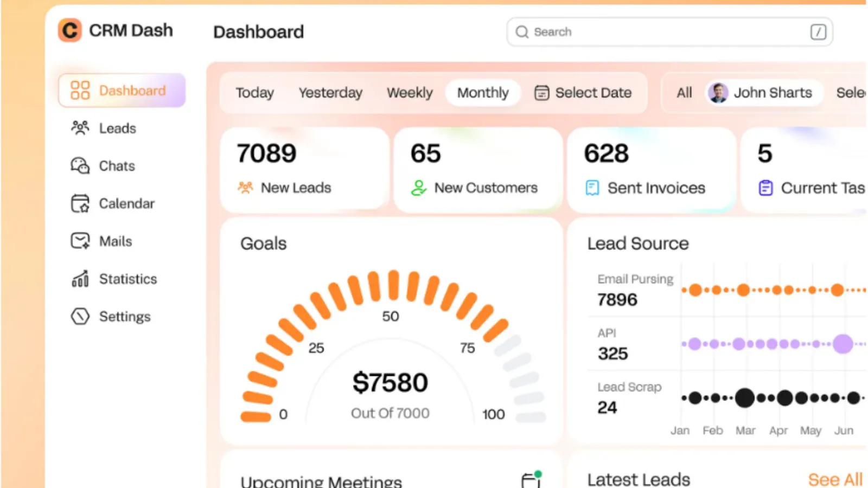Click the Email Pursing 7896 value
Viewport: 868px width, 488px height.
(x=617, y=299)
